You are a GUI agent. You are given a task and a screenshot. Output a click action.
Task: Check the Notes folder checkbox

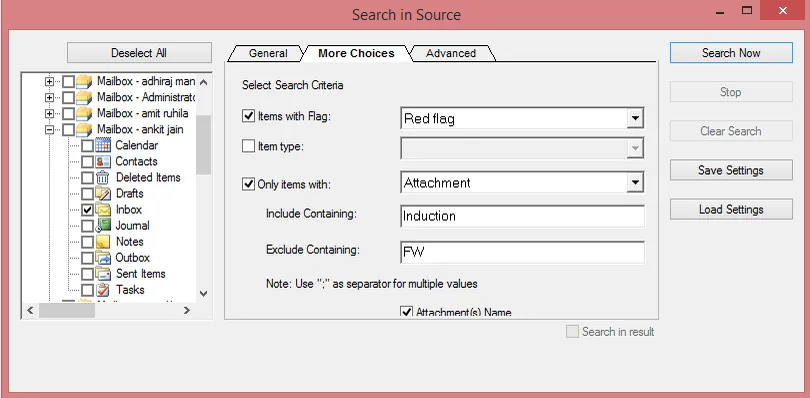tap(87, 242)
